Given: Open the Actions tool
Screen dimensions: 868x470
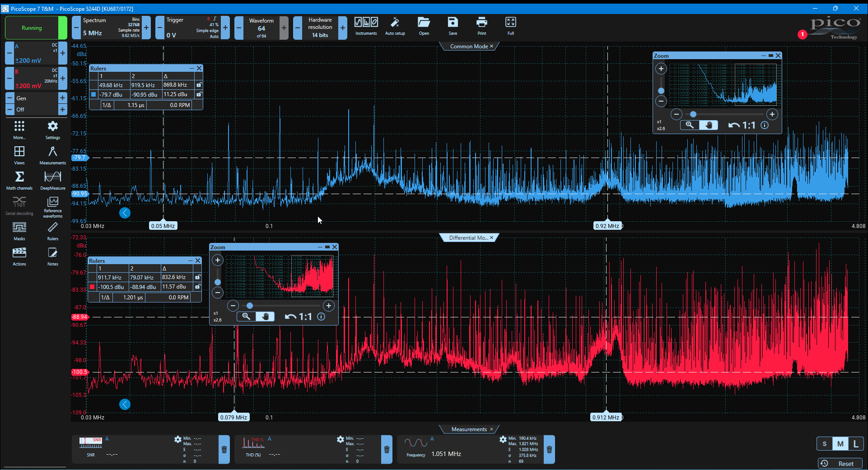Looking at the screenshot, I should coord(19,256).
